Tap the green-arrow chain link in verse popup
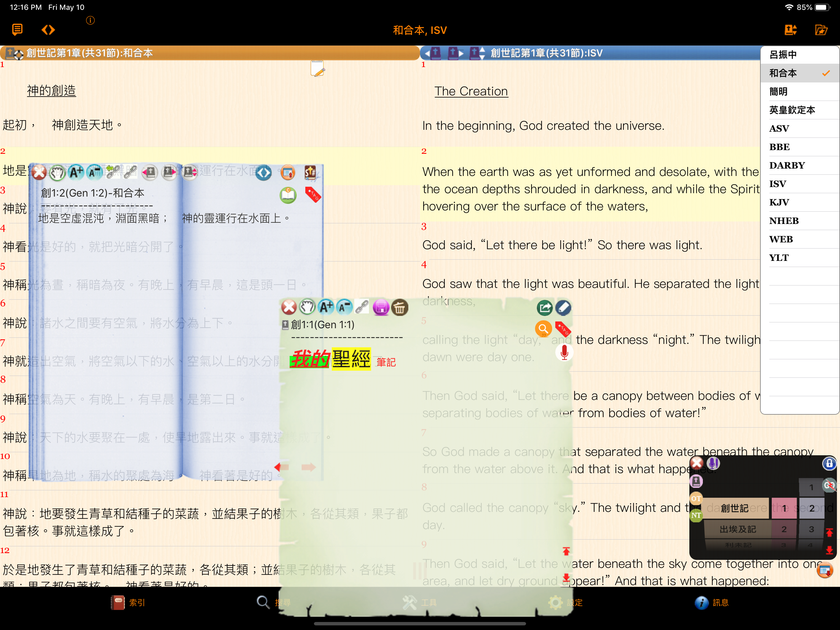Screen dimensions: 840x630 113,172
